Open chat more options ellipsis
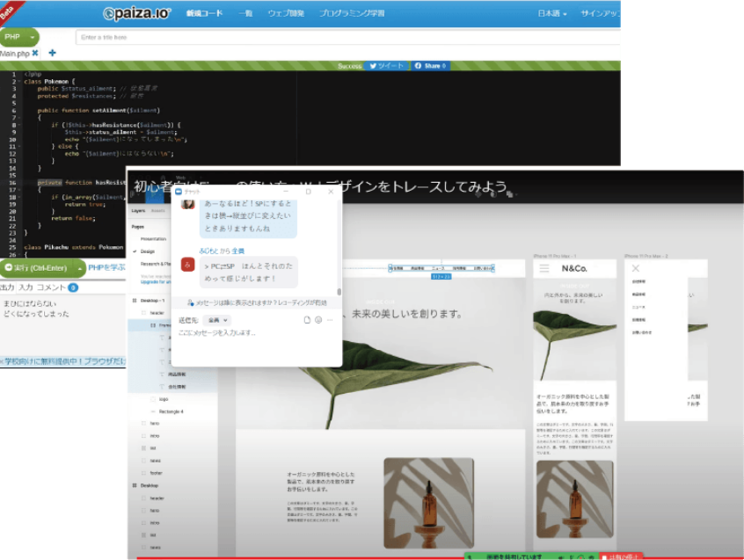The height and width of the screenshot is (560, 744). click(x=330, y=320)
